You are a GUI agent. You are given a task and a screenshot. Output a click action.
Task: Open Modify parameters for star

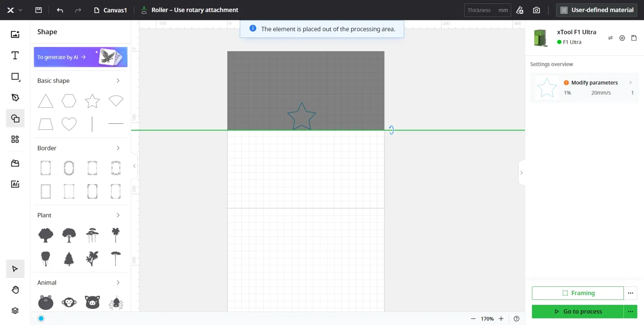point(584,87)
